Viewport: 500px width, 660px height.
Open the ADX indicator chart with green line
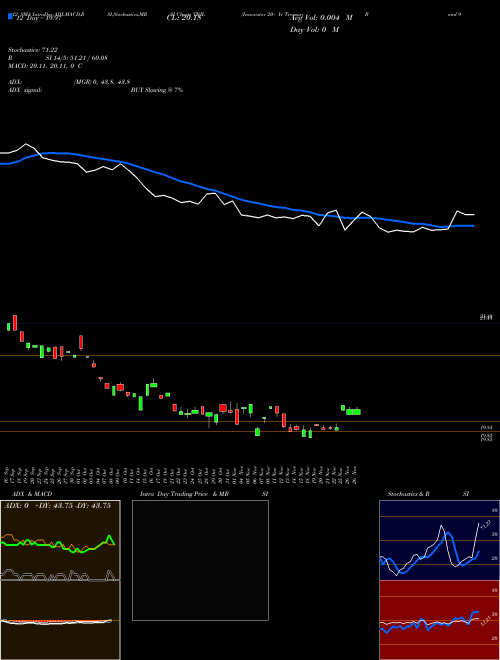(60, 540)
